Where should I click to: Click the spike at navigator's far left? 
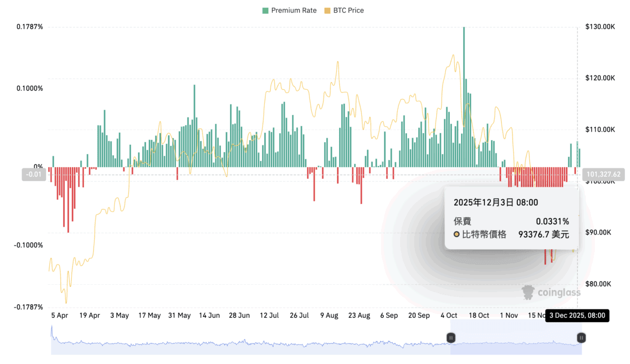(51, 330)
